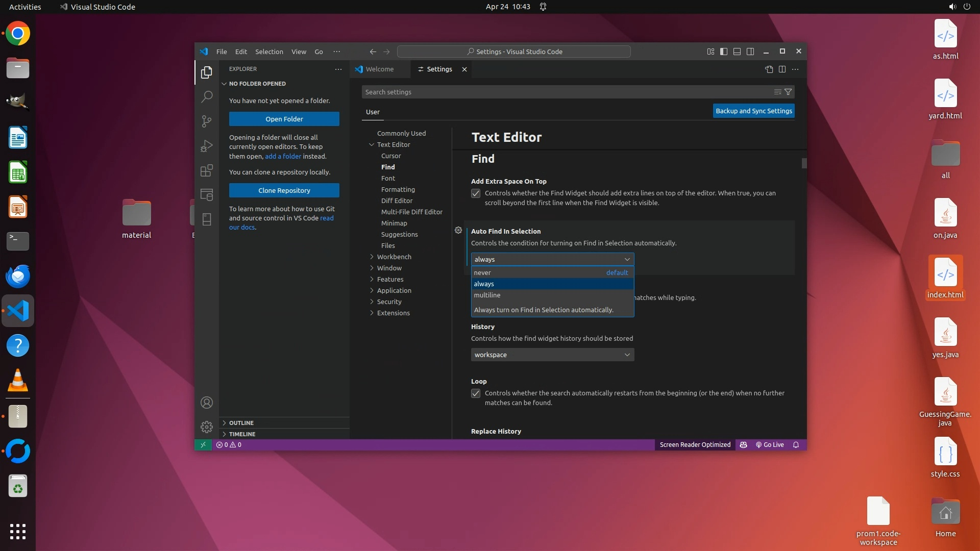The height and width of the screenshot is (551, 980).
Task: Click Backup and Sync Settings button
Action: click(x=753, y=111)
